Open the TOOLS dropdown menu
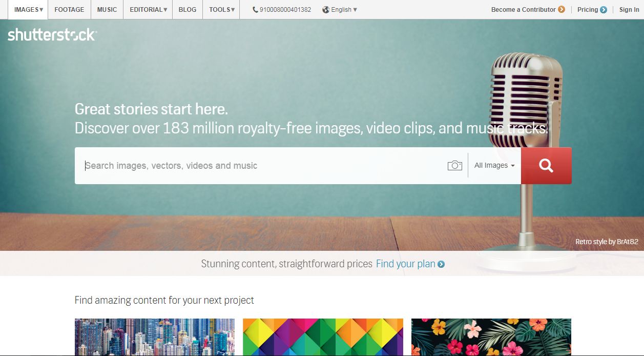This screenshot has width=644, height=356. pos(222,10)
